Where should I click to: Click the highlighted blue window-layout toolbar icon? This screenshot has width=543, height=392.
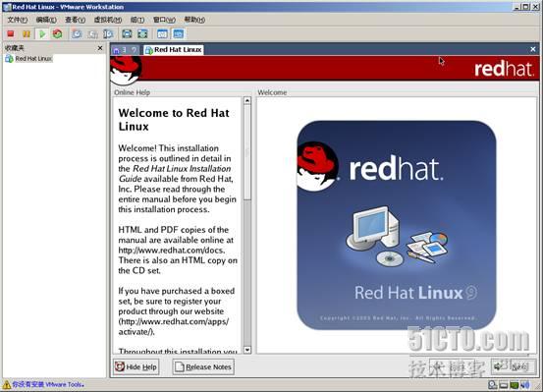click(179, 34)
